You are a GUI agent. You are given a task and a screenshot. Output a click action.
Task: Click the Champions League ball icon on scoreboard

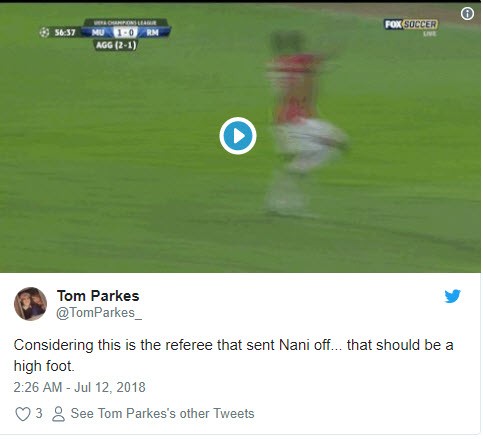point(44,32)
